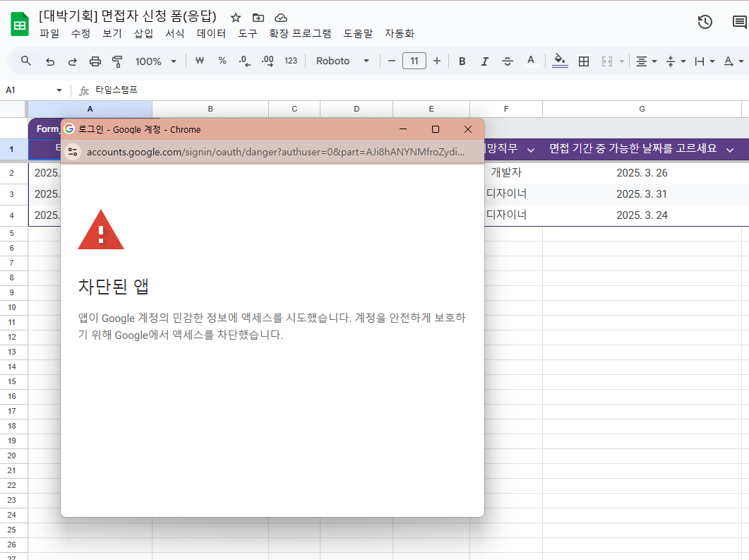Image resolution: width=749 pixels, height=560 pixels.
Task: Toggle strikethrough formatting
Action: pyautogui.click(x=508, y=61)
